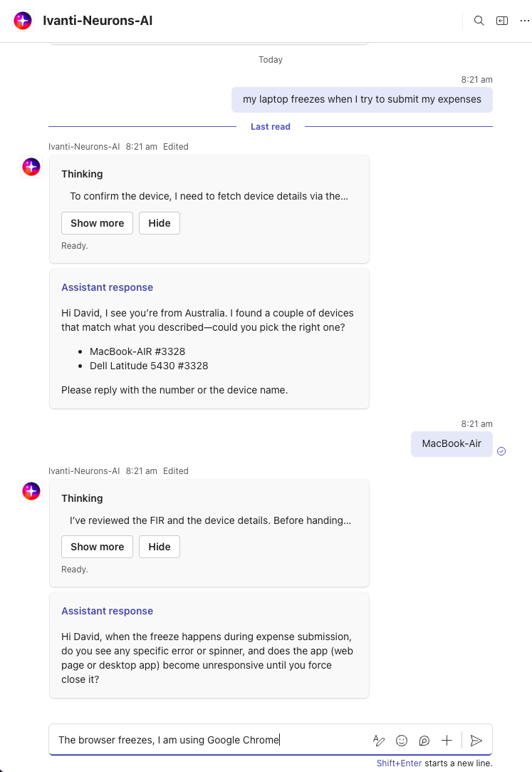Click the Ivanti-Neurons-AI app logo at top left
This screenshot has width=532, height=772.
pos(23,21)
